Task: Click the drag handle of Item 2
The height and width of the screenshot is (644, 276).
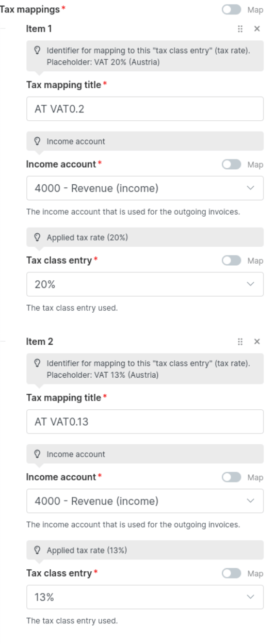Action: click(240, 342)
